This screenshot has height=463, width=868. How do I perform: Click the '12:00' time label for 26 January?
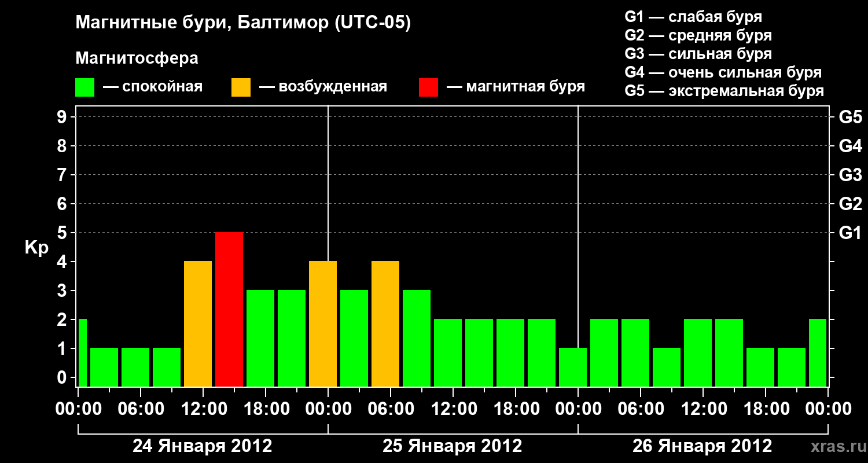point(703,409)
